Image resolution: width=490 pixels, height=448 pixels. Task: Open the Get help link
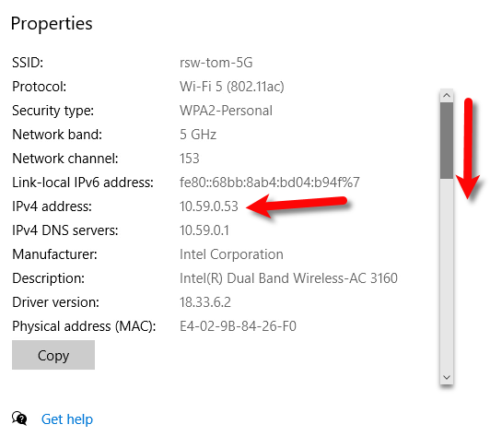tap(67, 419)
